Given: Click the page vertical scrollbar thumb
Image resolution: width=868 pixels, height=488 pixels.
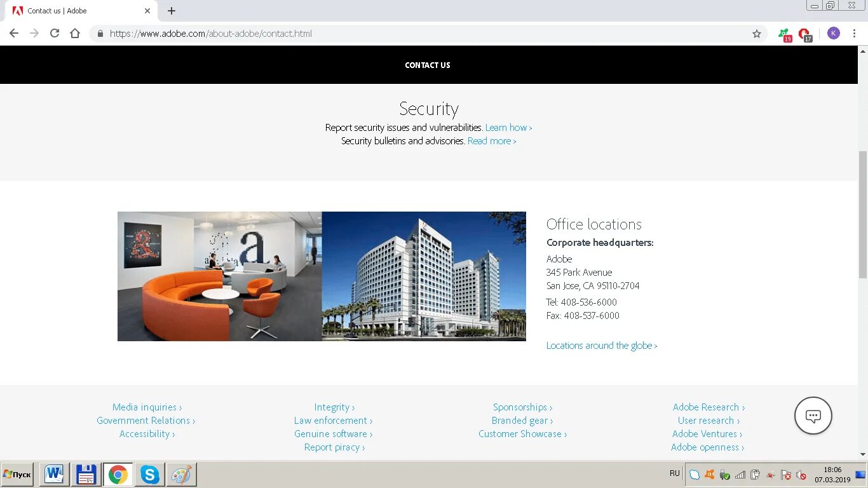Looking at the screenshot, I should click(x=863, y=214).
